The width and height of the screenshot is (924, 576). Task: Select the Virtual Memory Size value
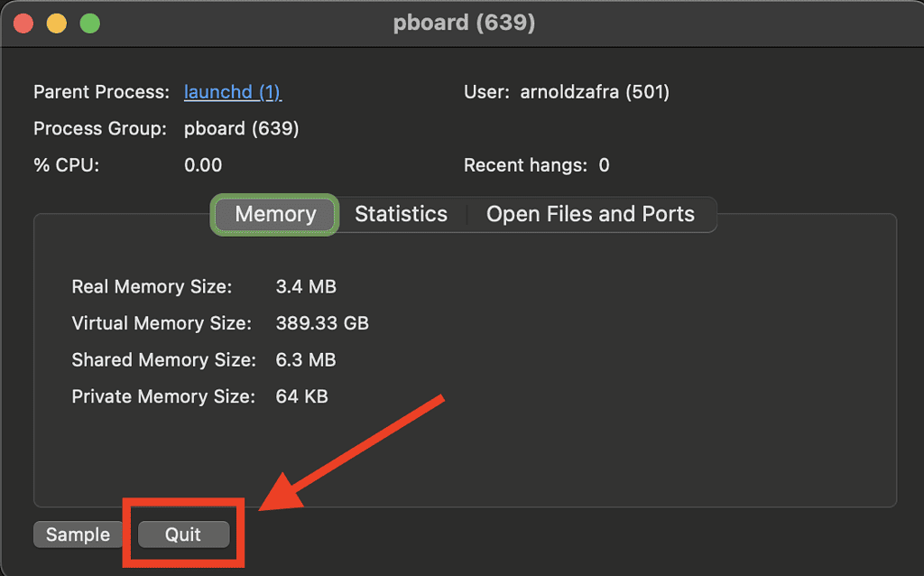[325, 322]
